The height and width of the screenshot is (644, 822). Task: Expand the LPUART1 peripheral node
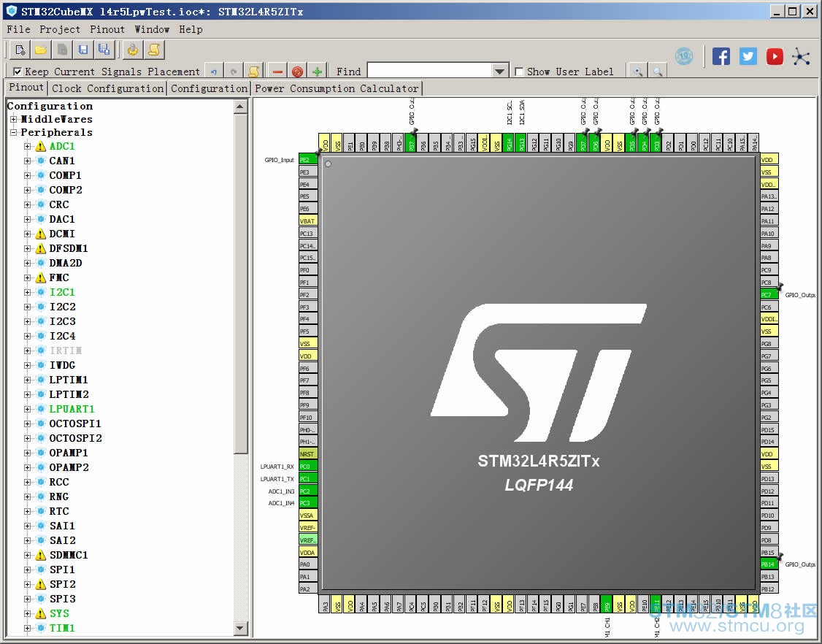coord(27,409)
